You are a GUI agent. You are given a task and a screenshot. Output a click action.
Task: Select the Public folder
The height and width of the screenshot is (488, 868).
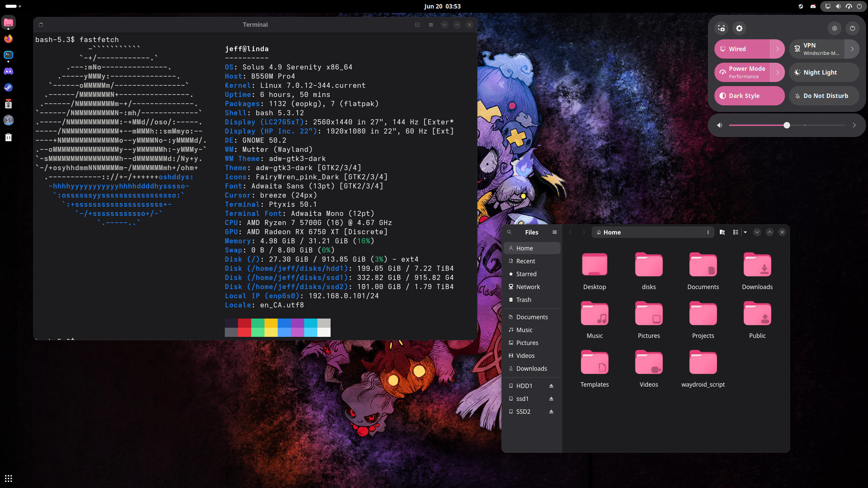click(757, 320)
